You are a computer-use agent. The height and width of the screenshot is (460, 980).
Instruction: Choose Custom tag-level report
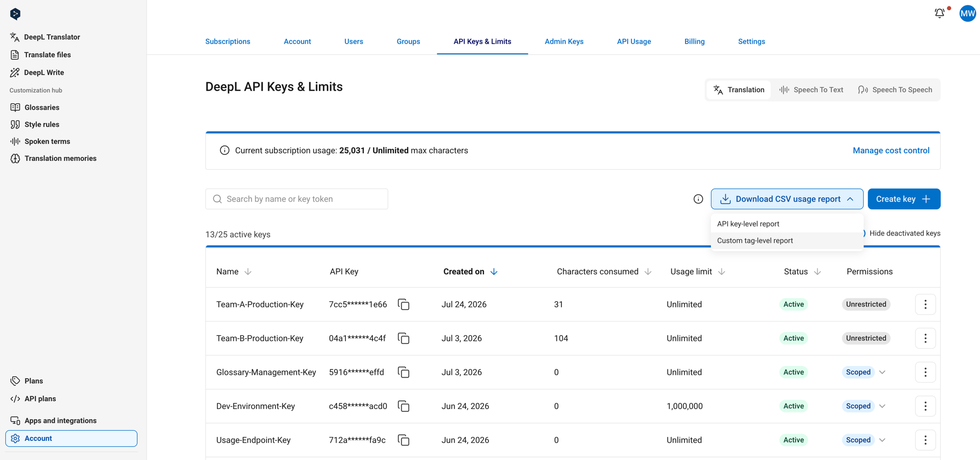pos(787,241)
